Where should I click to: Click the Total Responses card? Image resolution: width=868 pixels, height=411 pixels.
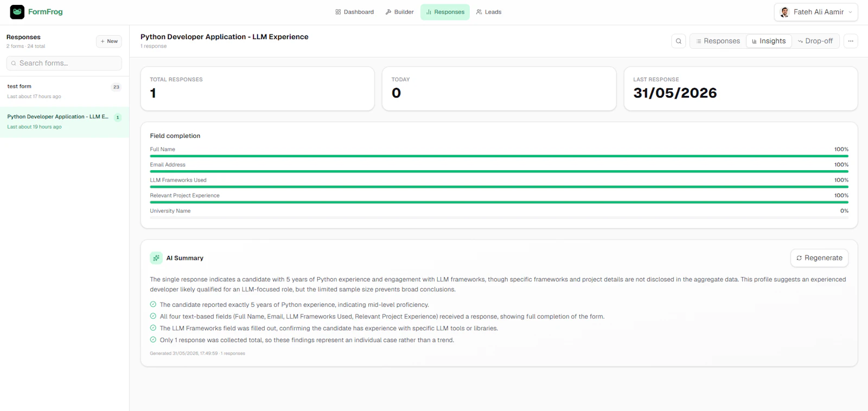(258, 89)
